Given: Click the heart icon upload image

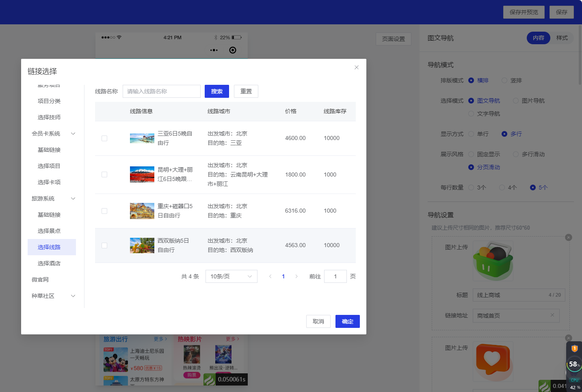Looking at the screenshot, I should (x=493, y=361).
